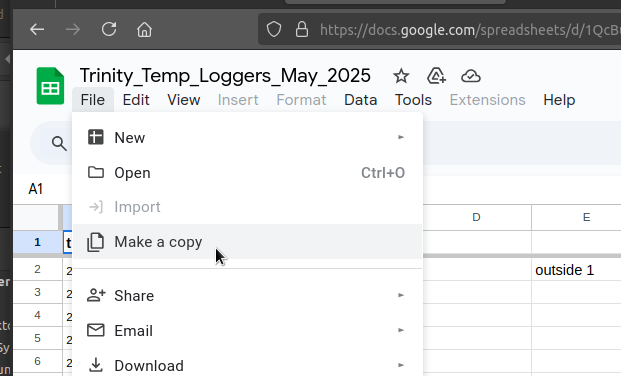Go to the browser home page
The image size is (621, 376).
tap(145, 29)
